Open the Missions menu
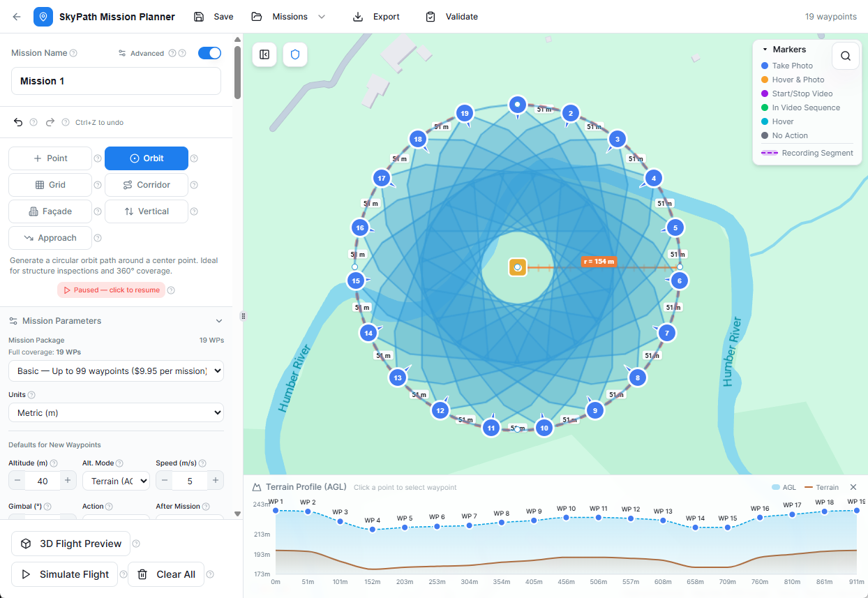Image resolution: width=868 pixels, height=598 pixels. tap(289, 17)
